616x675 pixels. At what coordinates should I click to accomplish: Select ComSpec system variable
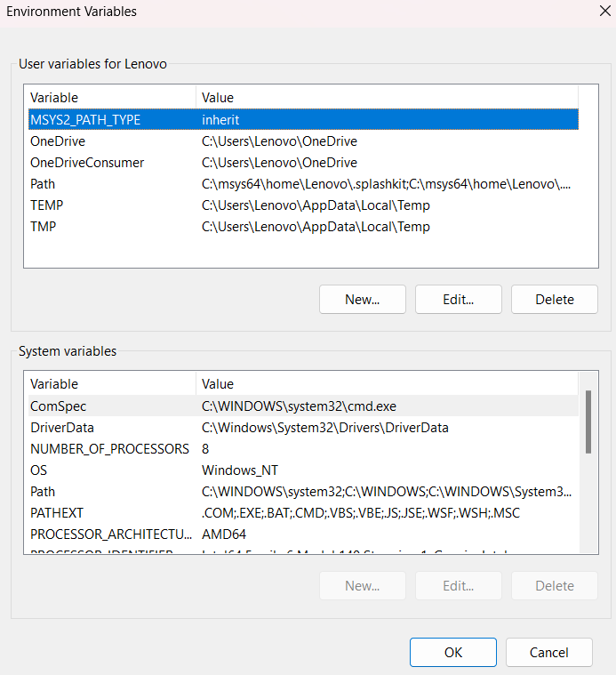pyautogui.click(x=303, y=406)
